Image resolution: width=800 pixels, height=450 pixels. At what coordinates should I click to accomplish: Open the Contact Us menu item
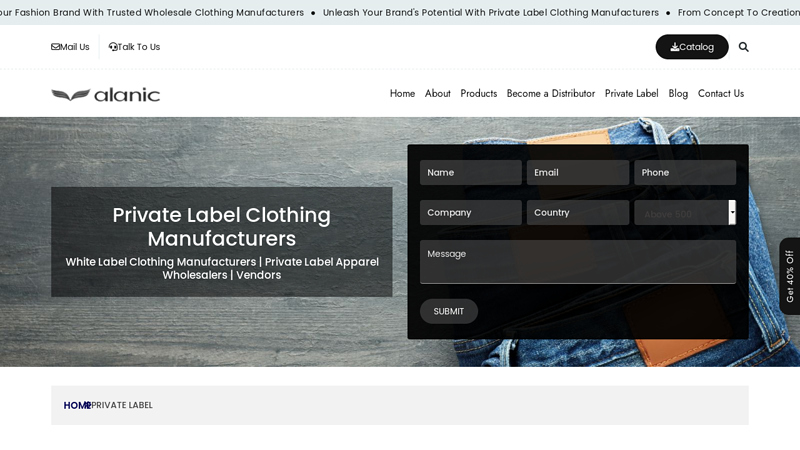[721, 93]
